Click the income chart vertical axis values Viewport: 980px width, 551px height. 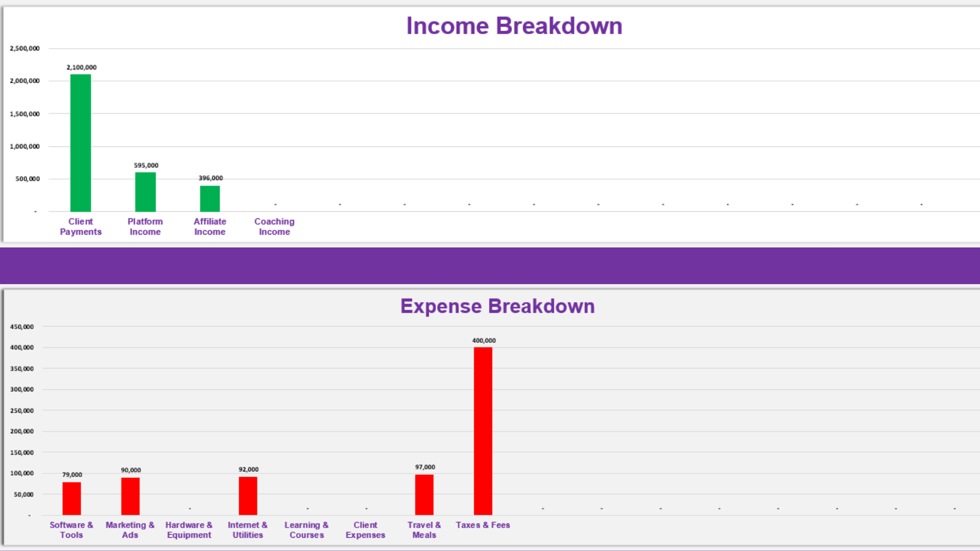click(24, 130)
